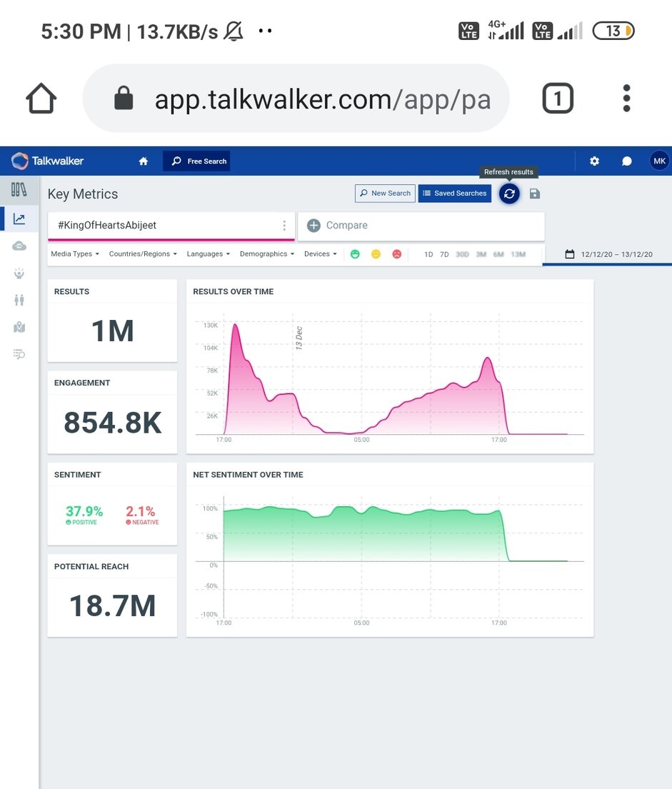Image resolution: width=672 pixels, height=789 pixels.
Task: Select the 3M time range
Action: [x=481, y=255]
